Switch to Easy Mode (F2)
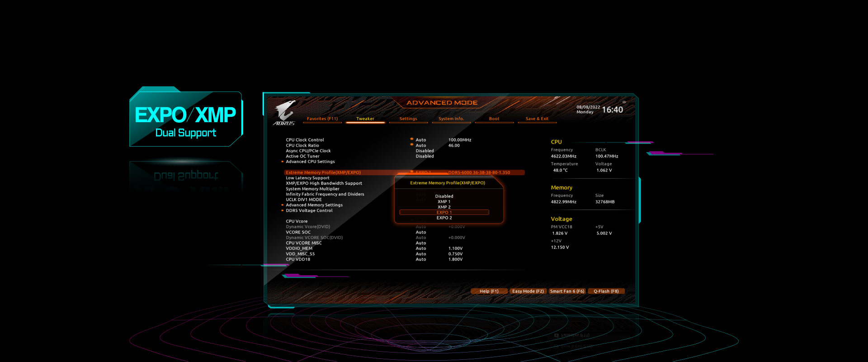This screenshot has width=868, height=362. tap(528, 291)
